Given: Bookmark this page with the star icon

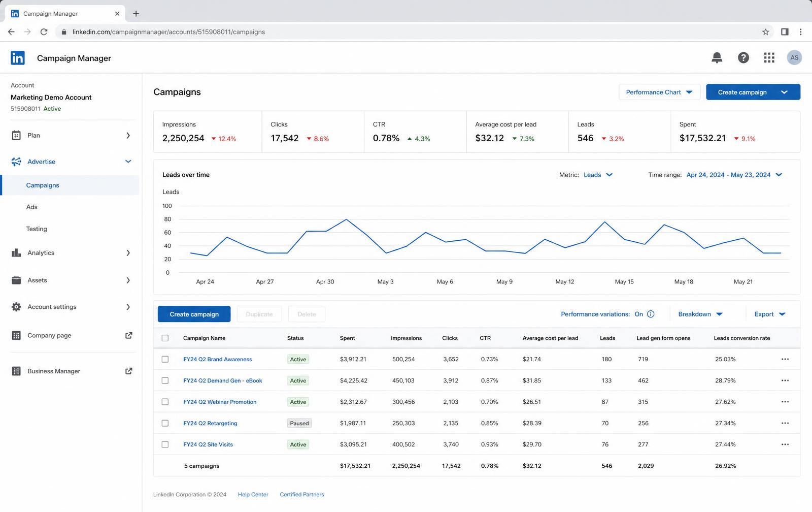Looking at the screenshot, I should tap(765, 31).
